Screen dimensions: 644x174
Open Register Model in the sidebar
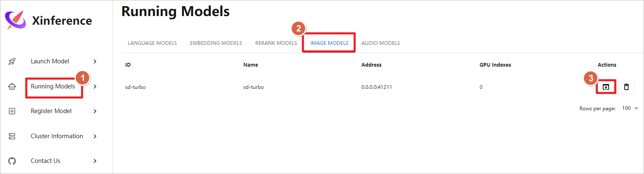[x=51, y=111]
